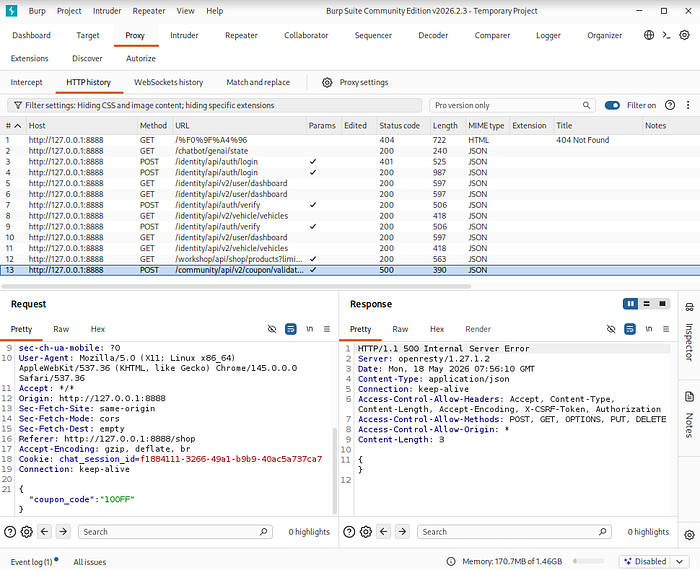The image size is (700, 570).
Task: Click the filter funnel icon
Action: point(17,105)
